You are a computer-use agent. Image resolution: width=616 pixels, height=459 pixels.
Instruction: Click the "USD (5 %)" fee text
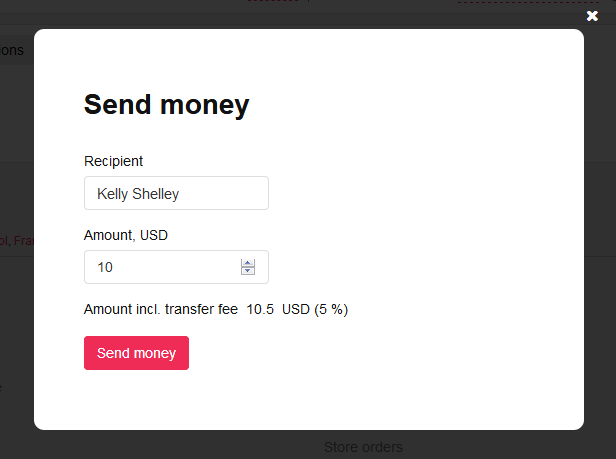(x=315, y=310)
